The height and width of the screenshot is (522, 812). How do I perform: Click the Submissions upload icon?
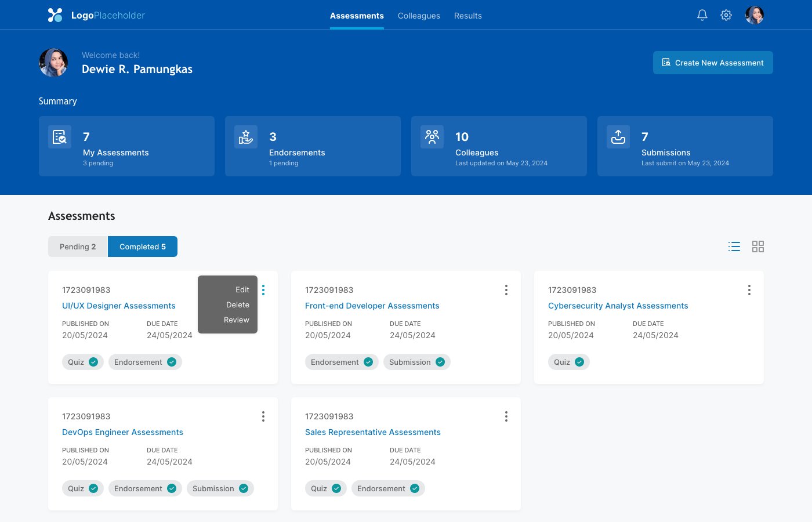coord(618,137)
